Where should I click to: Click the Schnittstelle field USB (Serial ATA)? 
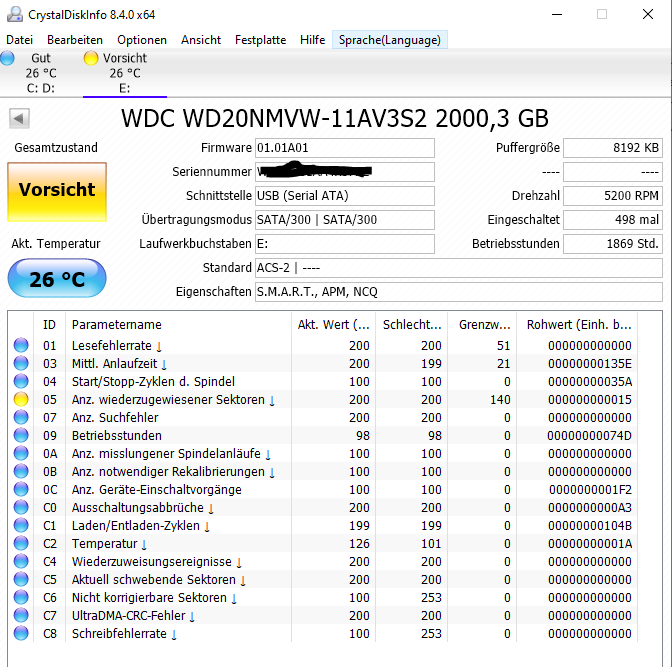(x=345, y=196)
